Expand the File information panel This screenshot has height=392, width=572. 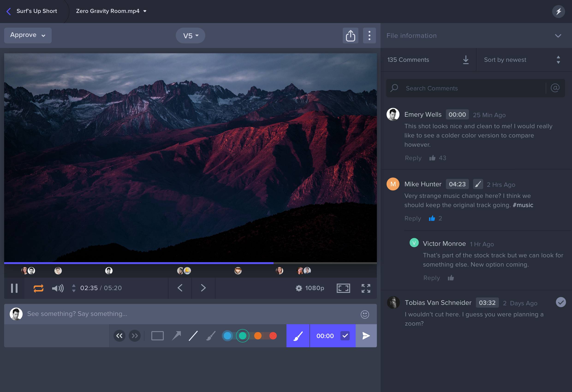point(558,36)
